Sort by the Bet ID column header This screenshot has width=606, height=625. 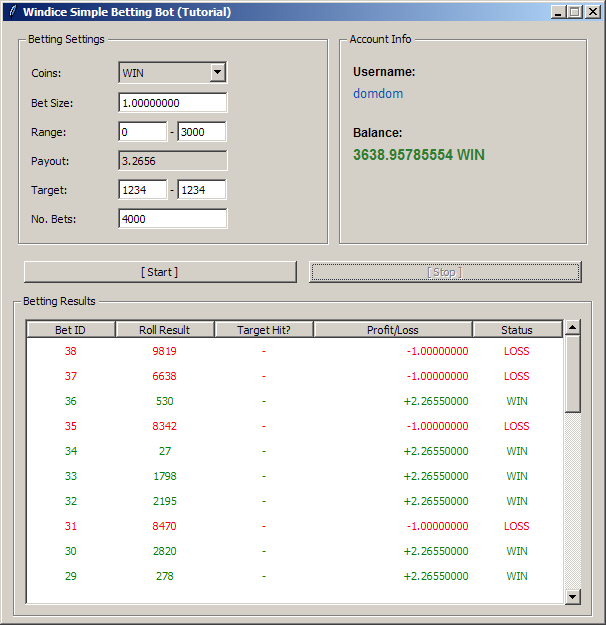(71, 330)
